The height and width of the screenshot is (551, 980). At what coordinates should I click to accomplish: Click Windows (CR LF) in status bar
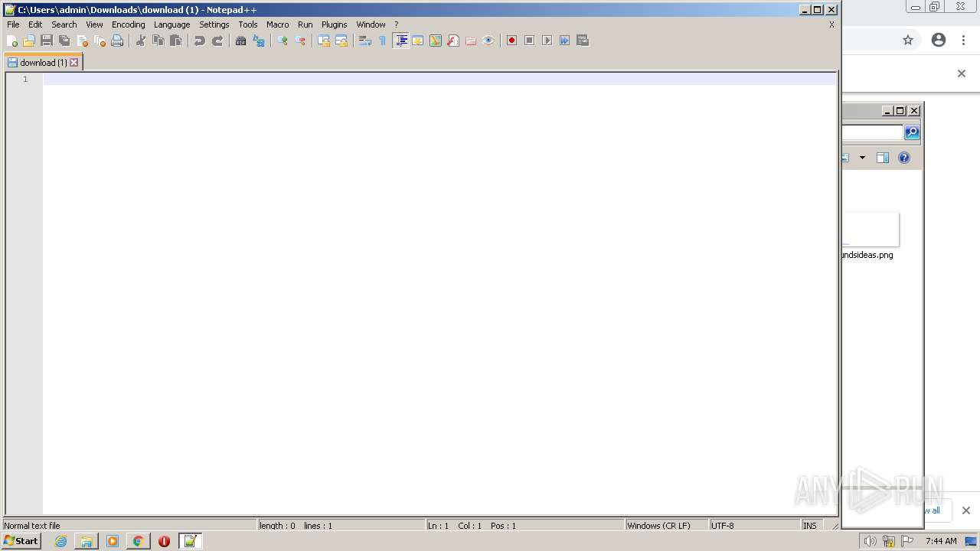(x=666, y=526)
